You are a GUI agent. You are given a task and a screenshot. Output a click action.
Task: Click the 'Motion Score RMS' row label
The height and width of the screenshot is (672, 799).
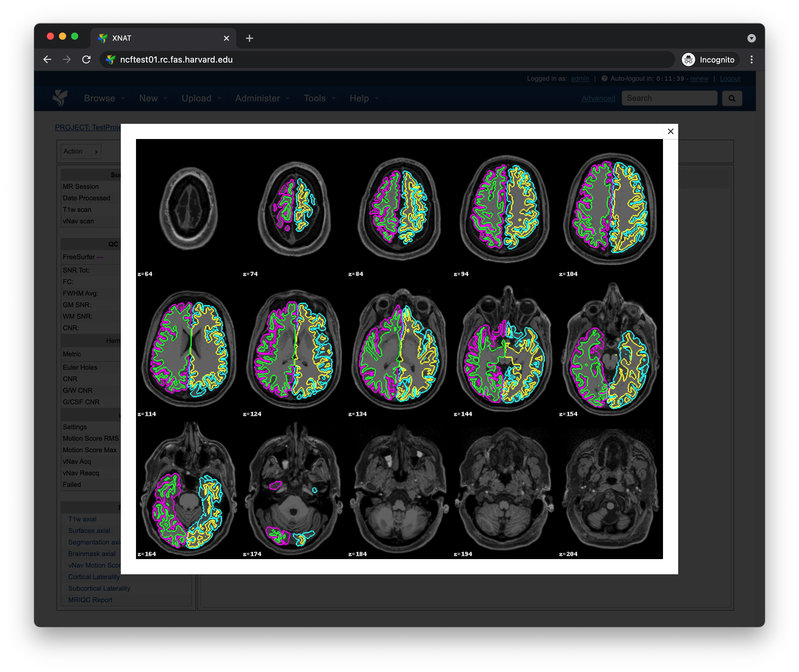coord(91,438)
